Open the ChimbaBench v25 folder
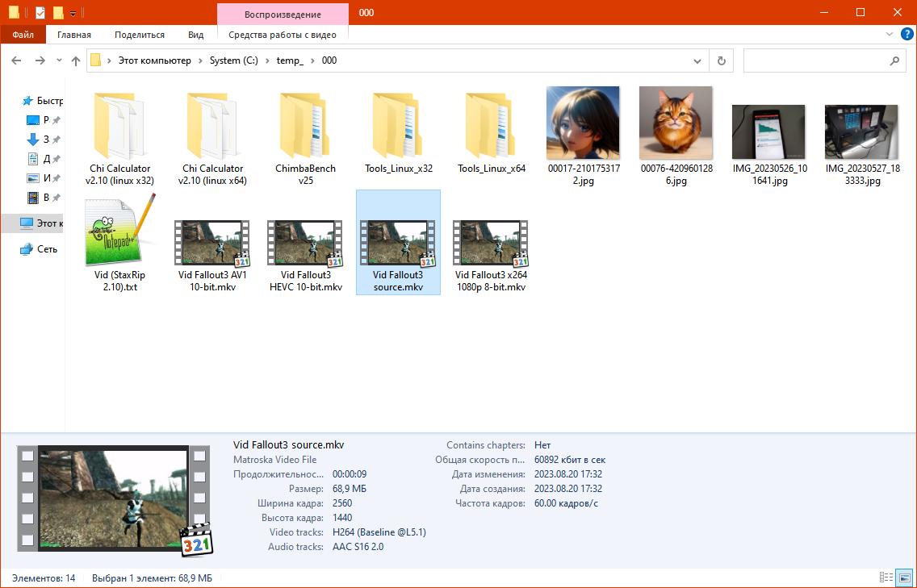The height and width of the screenshot is (588, 917). [x=305, y=137]
